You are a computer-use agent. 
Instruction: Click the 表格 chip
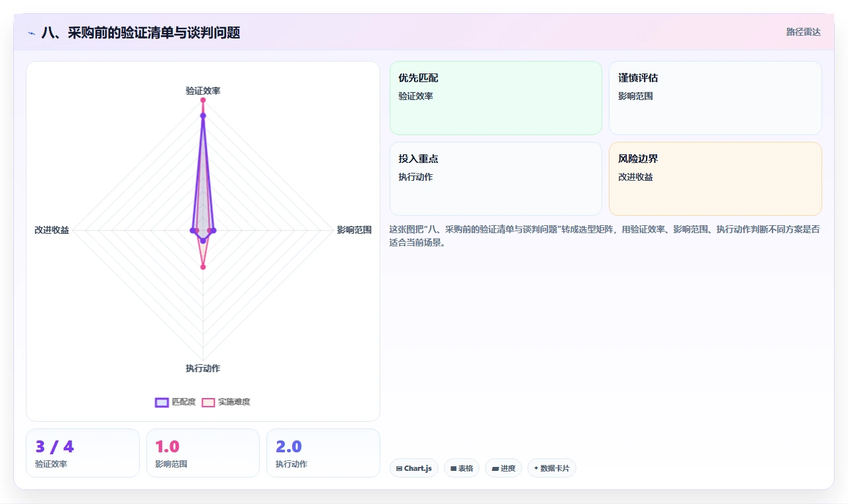[x=462, y=468]
